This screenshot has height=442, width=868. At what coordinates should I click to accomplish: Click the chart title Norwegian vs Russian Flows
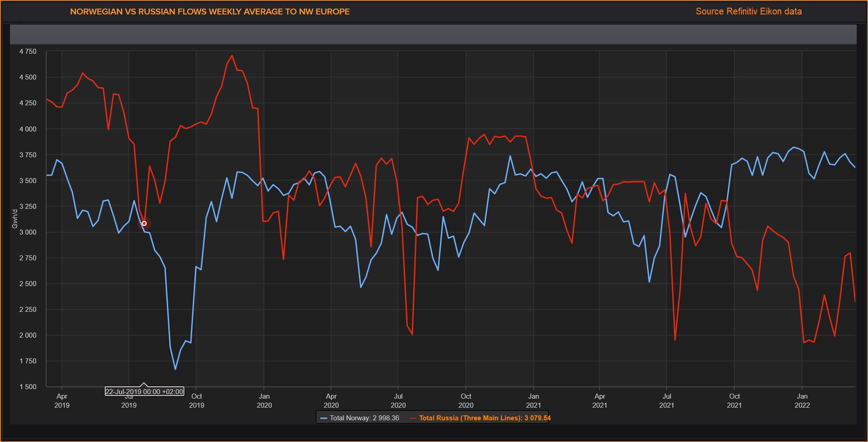click(x=210, y=12)
